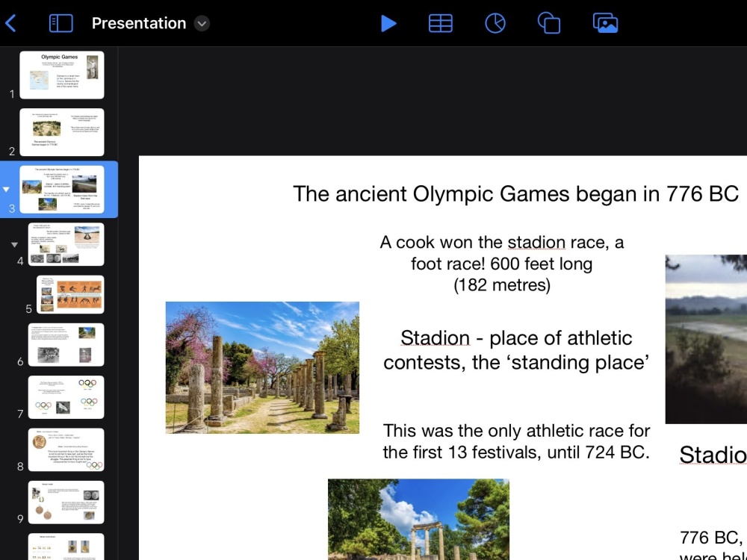The image size is (747, 560).
Task: Select text 'Stadion - place of athletic contests'
Action: (x=516, y=350)
